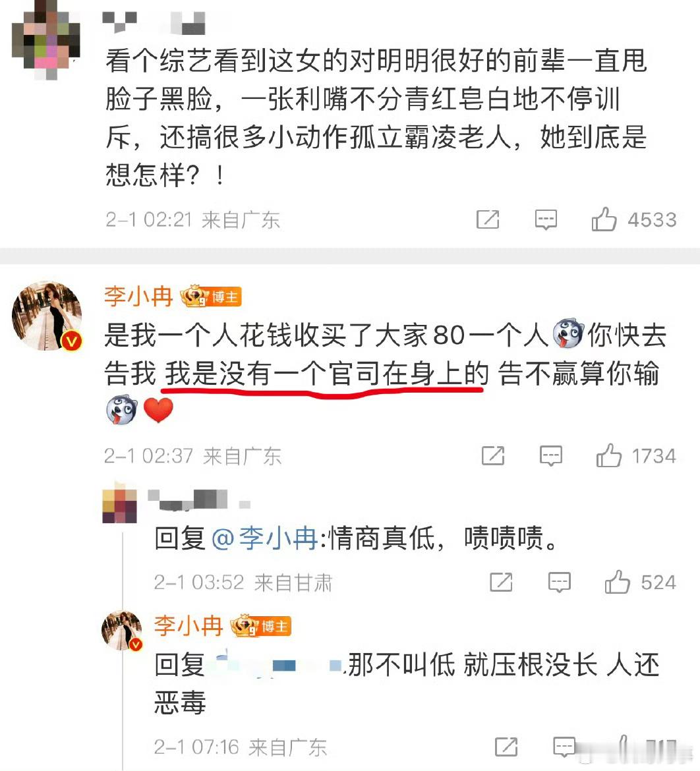Share the 02:21 comment from 广东
The height and width of the screenshot is (771, 700).
[x=488, y=219]
